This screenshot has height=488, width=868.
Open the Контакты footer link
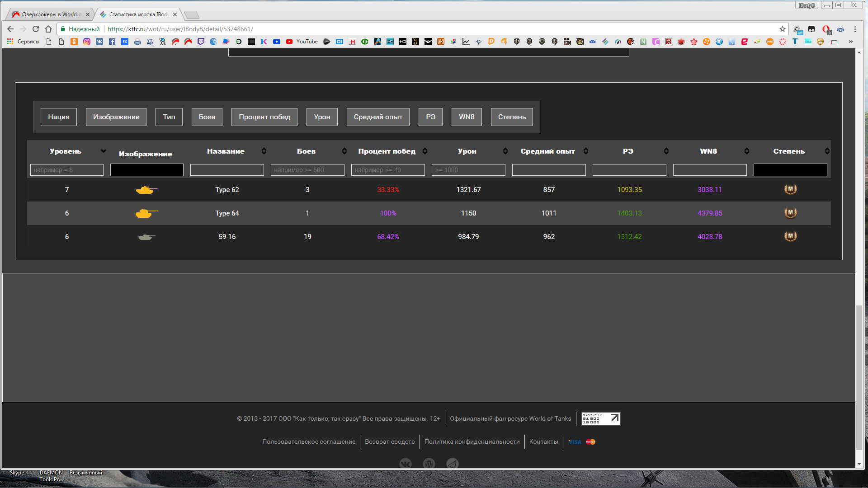pyautogui.click(x=543, y=441)
